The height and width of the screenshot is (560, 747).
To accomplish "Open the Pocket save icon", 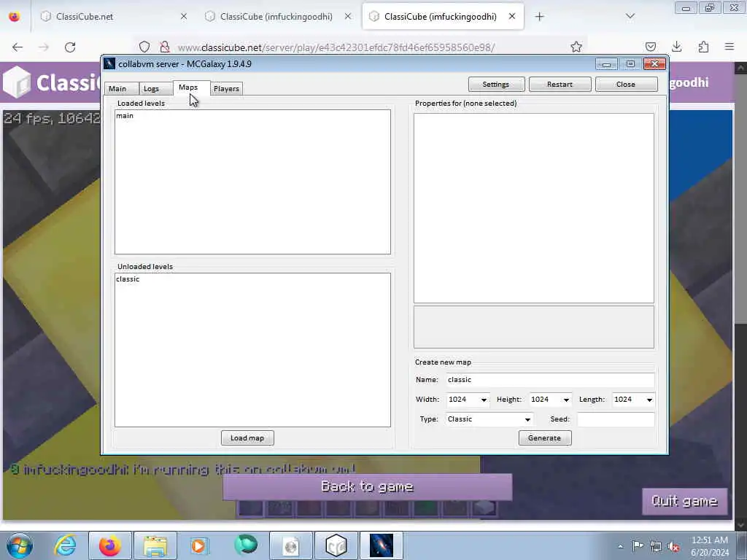I will [650, 47].
